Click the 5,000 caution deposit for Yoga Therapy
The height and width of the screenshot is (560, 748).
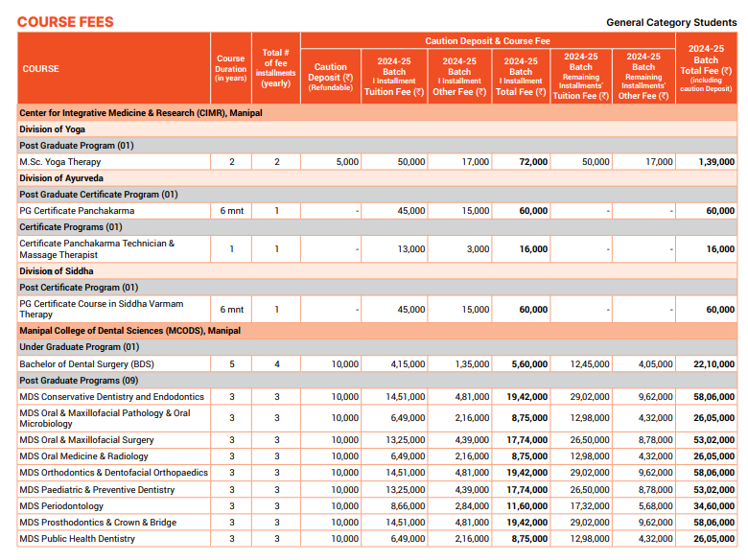(x=347, y=162)
